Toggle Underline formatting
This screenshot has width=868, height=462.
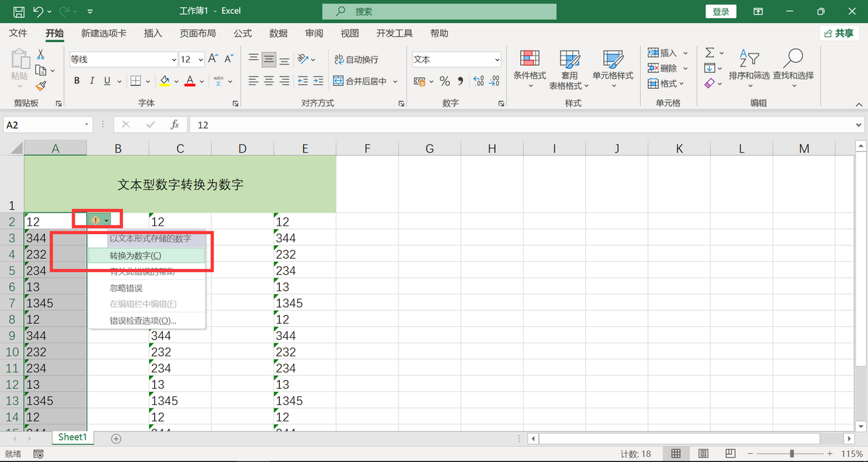[x=107, y=81]
